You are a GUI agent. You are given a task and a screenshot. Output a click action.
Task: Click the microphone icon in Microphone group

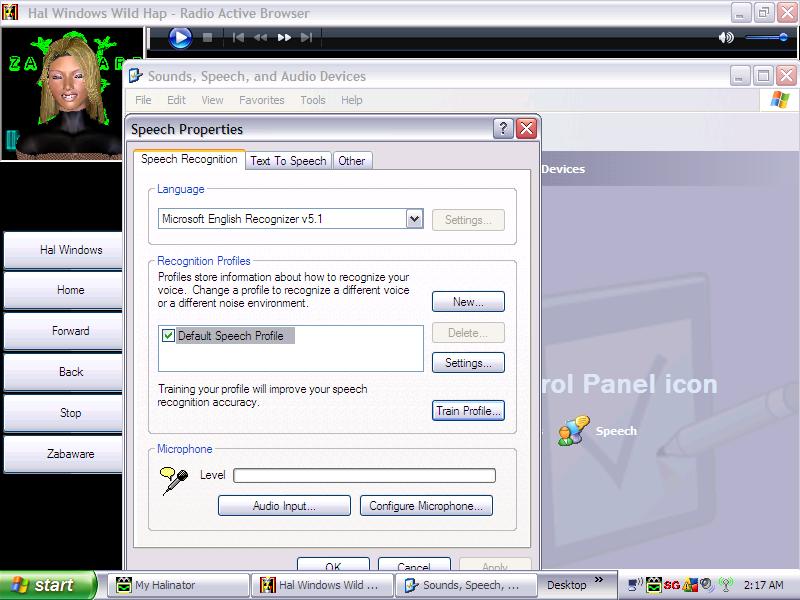click(x=173, y=481)
